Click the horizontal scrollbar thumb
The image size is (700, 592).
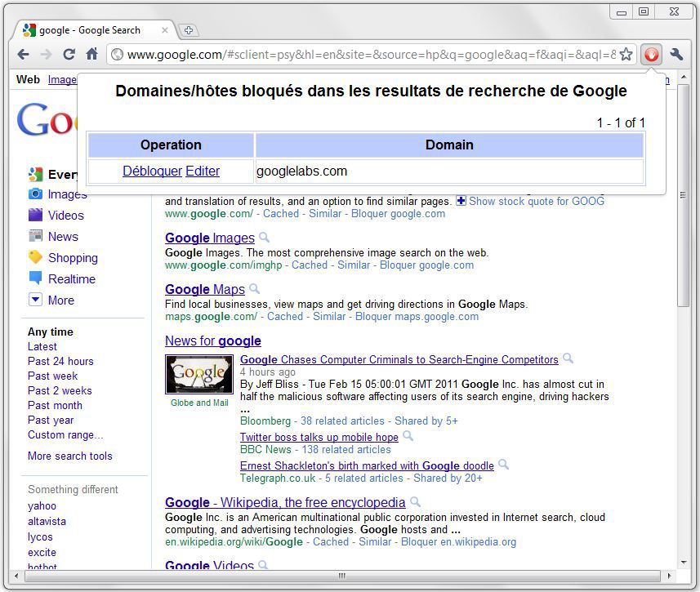(342, 576)
